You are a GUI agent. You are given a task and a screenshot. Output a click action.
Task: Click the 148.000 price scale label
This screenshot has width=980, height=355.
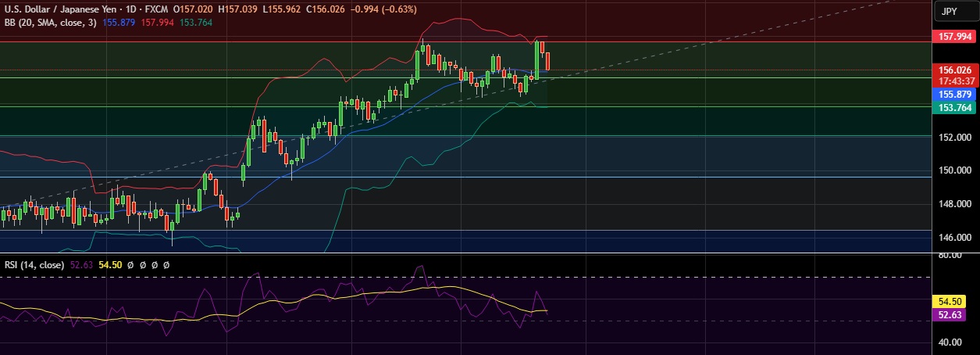click(x=953, y=204)
